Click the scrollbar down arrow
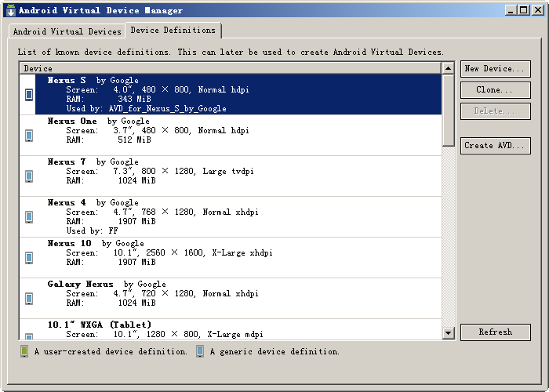This screenshot has width=549, height=392. click(448, 332)
